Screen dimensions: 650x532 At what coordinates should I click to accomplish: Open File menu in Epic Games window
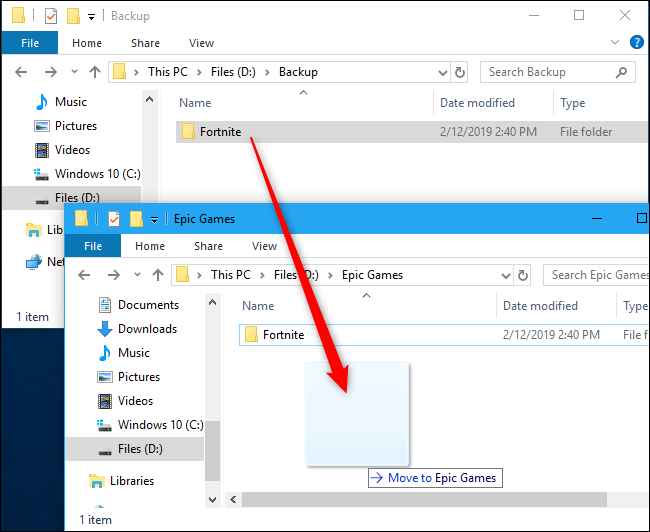(x=93, y=246)
